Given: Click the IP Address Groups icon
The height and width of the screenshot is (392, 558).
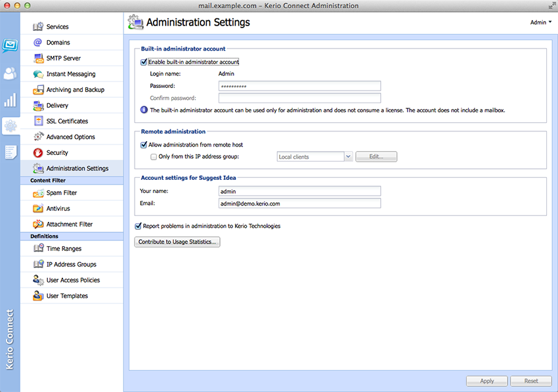Looking at the screenshot, I should 38,264.
